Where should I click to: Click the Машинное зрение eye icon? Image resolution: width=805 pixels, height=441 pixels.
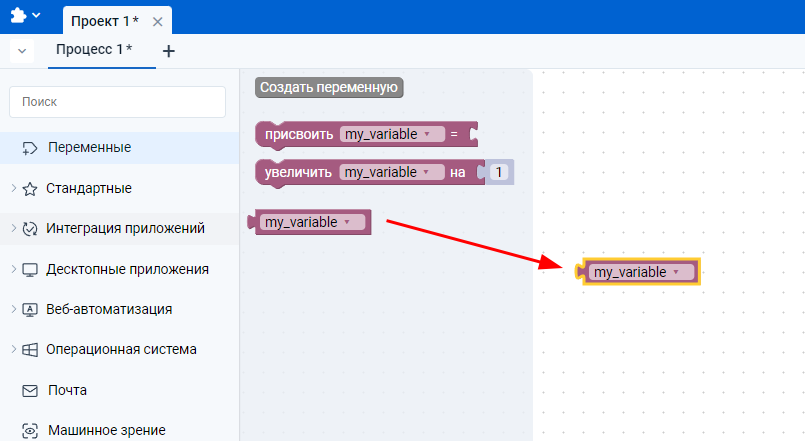pos(30,430)
